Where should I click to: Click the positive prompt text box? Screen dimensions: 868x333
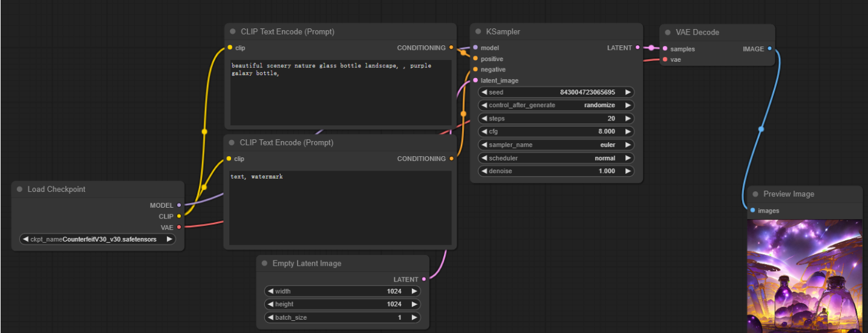tap(341, 93)
